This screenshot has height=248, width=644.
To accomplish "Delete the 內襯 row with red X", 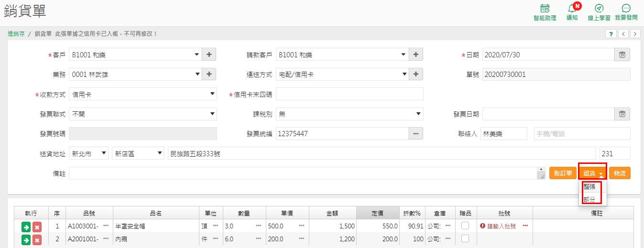I will 37,239.
